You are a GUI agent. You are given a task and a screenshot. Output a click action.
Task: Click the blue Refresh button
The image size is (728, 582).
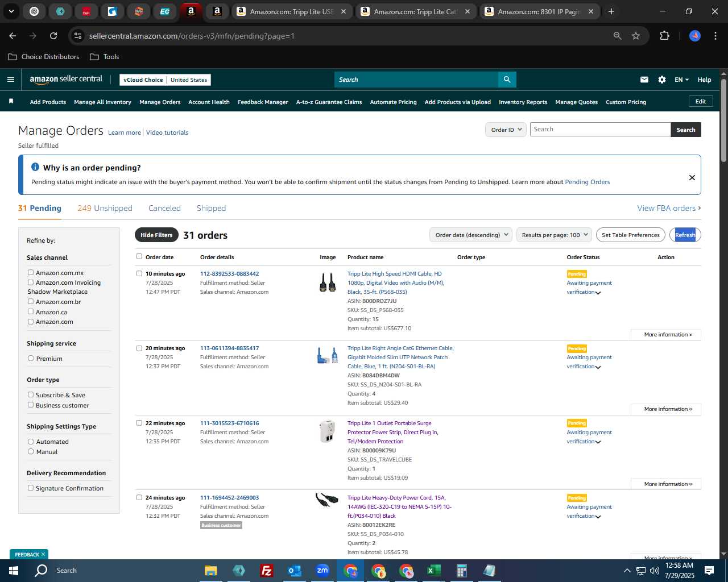pos(685,235)
